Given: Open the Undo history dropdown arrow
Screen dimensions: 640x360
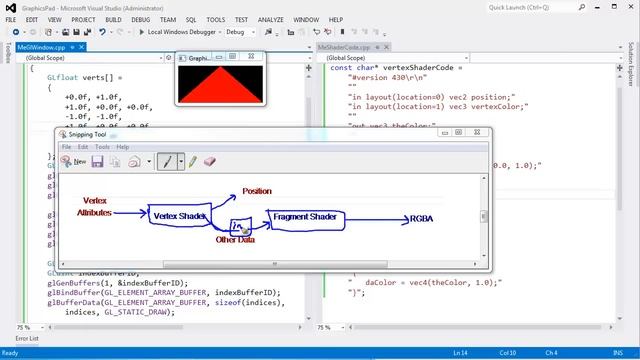Looking at the screenshot, I should (x=110, y=32).
